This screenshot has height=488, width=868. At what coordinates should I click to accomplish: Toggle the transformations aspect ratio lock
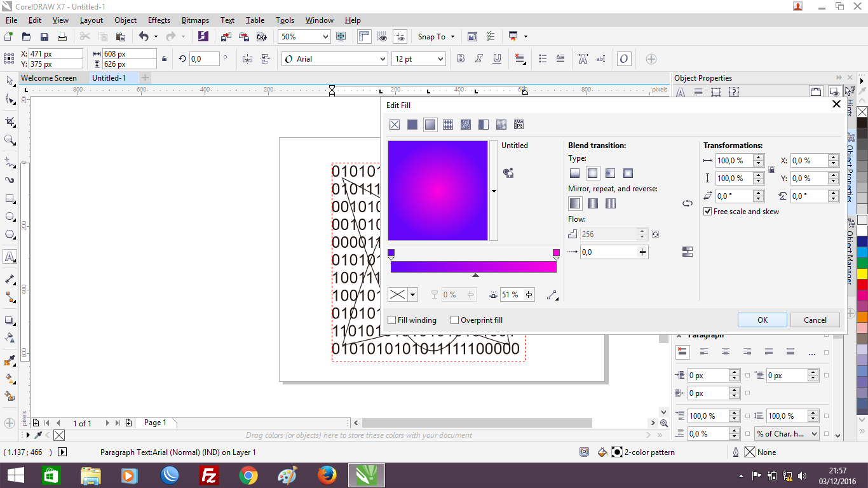pyautogui.click(x=771, y=170)
